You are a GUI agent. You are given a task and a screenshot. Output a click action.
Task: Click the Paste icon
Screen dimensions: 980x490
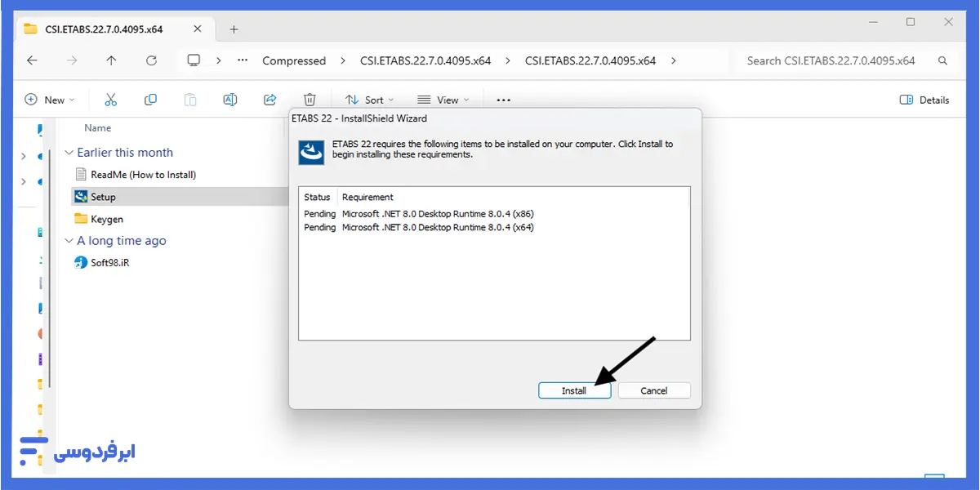click(x=190, y=100)
